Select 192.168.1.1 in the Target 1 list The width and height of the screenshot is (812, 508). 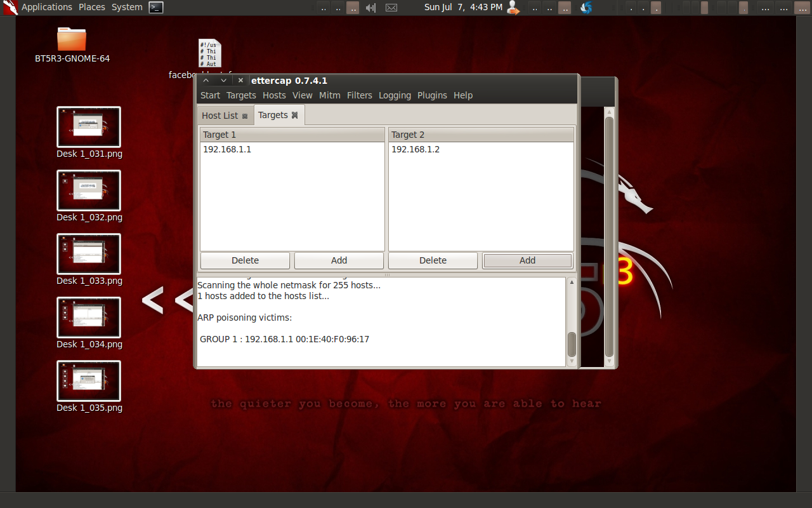click(227, 149)
